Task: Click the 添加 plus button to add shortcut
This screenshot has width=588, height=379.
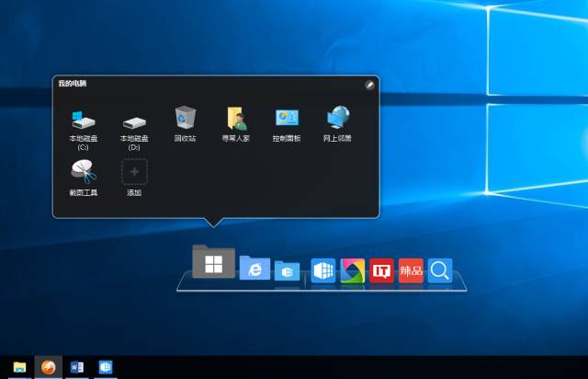Action: (134, 172)
